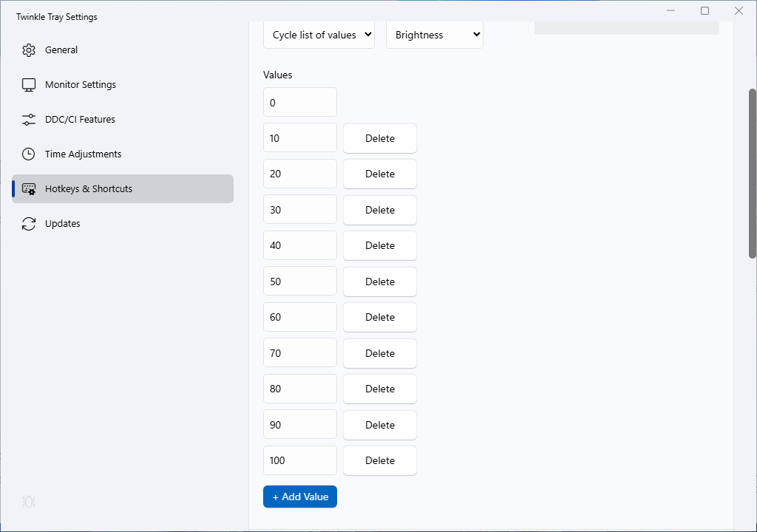Remove the value 50 from list
This screenshot has height=532, width=757.
380,282
